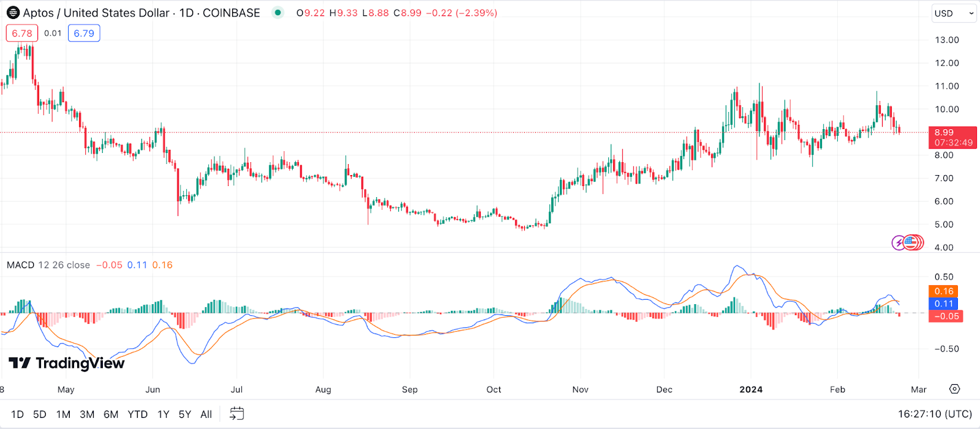This screenshot has height=429, width=980.
Task: Click the 2024 time axis label
Action: (x=751, y=389)
